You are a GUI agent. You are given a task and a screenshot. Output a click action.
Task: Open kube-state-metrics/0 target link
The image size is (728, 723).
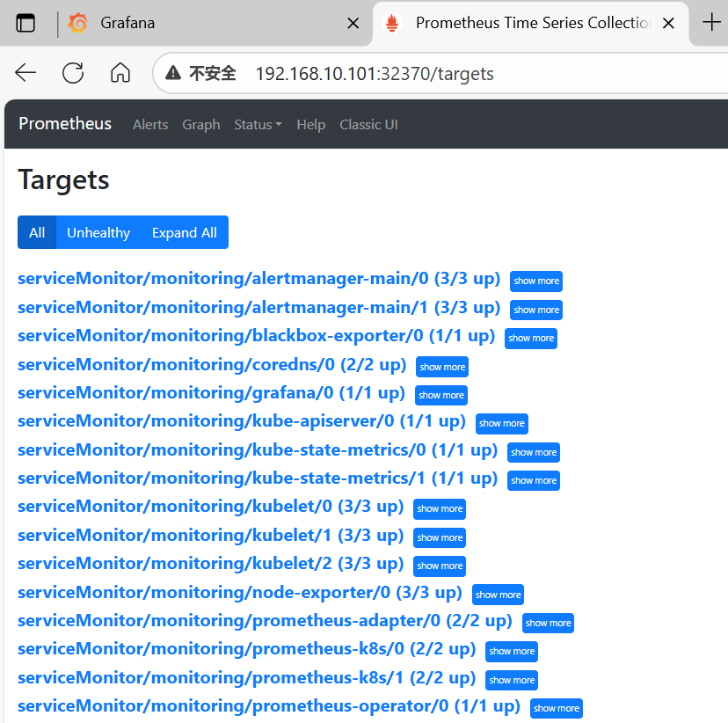[258, 450]
